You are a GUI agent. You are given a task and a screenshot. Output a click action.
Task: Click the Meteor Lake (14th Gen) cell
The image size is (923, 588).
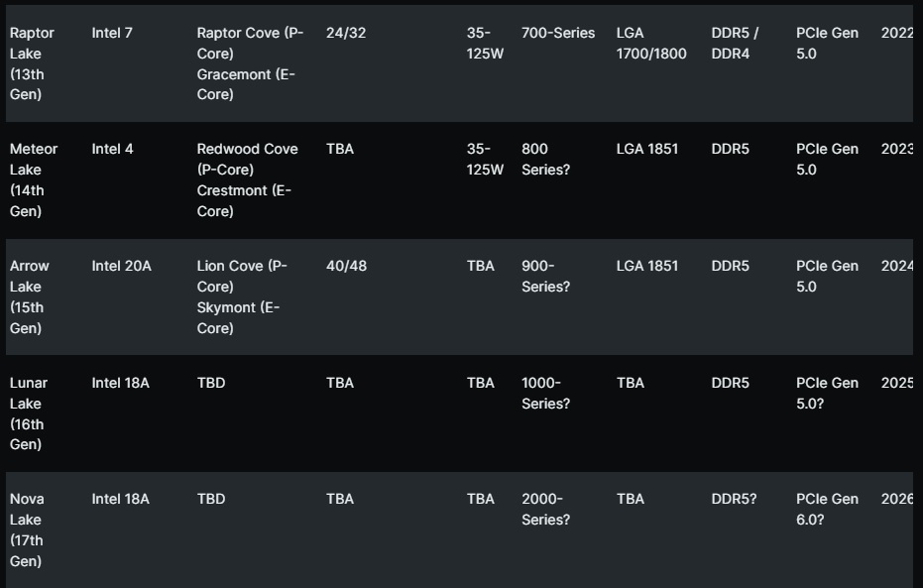[34, 179]
